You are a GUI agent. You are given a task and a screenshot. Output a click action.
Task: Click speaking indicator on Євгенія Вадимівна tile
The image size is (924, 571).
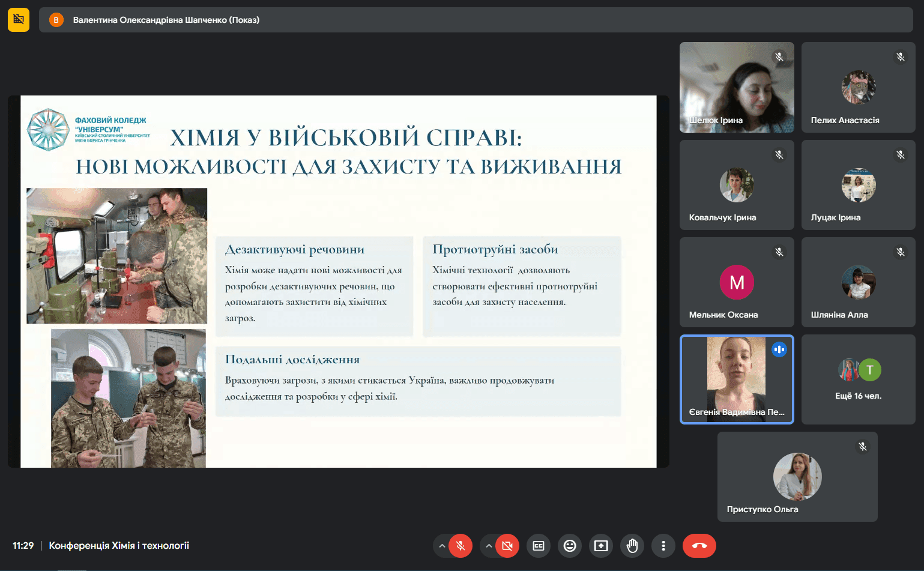779,349
